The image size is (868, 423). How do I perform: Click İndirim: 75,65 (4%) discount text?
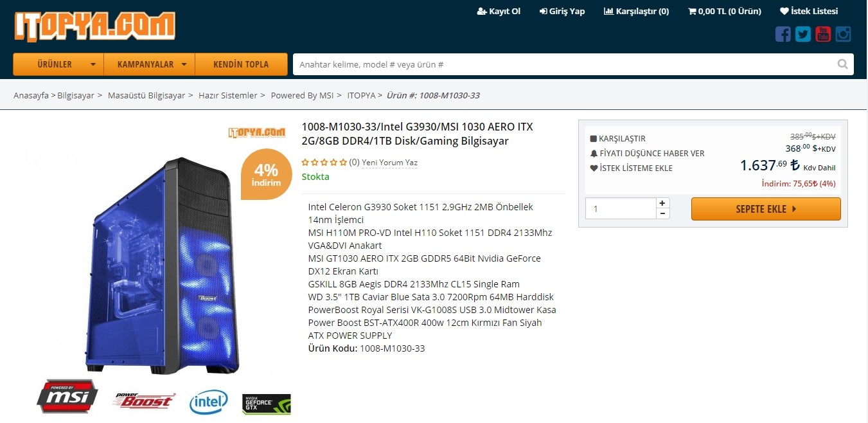[798, 183]
